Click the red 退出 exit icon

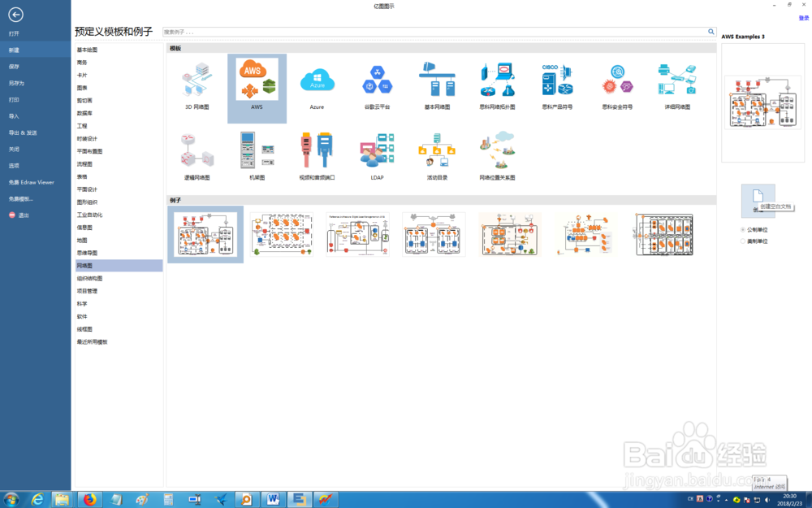(12, 215)
